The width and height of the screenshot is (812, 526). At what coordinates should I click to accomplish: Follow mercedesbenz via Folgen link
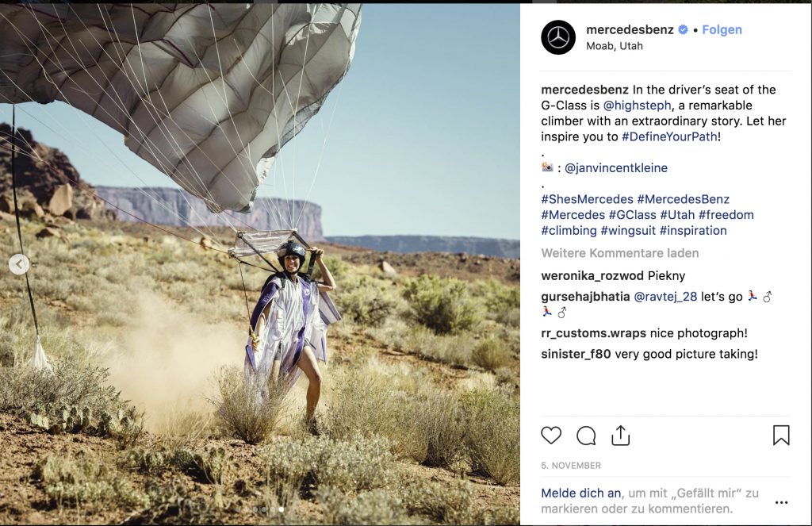point(722,30)
